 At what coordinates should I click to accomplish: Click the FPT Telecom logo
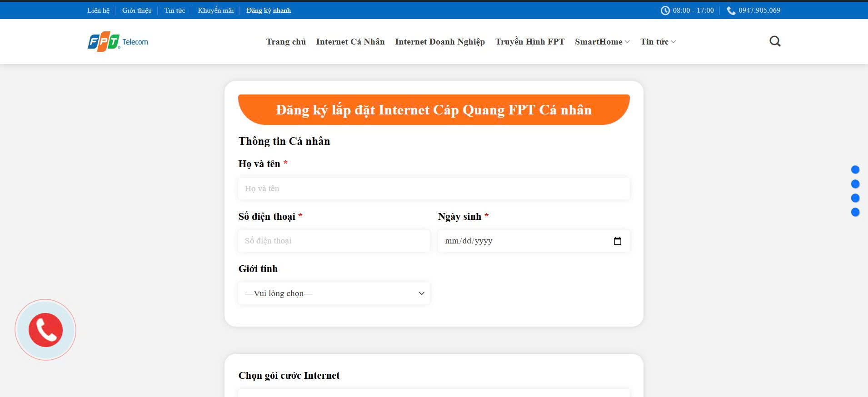pyautogui.click(x=118, y=42)
